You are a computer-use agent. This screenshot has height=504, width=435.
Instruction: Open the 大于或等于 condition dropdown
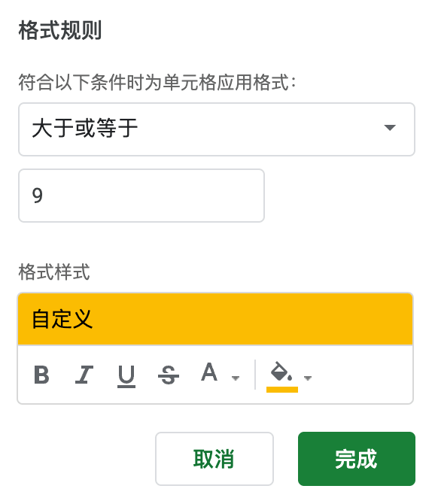[217, 129]
